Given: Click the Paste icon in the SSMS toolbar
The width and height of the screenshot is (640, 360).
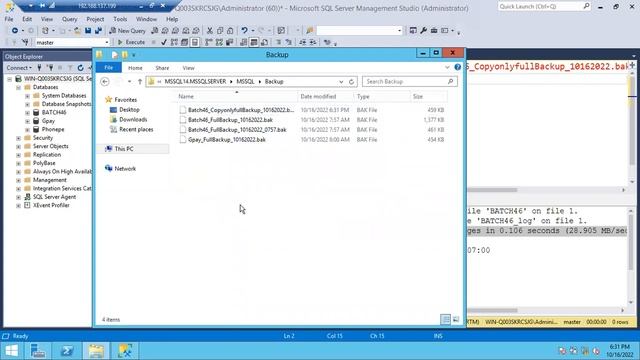Looking at the screenshot, I should coord(230,31).
